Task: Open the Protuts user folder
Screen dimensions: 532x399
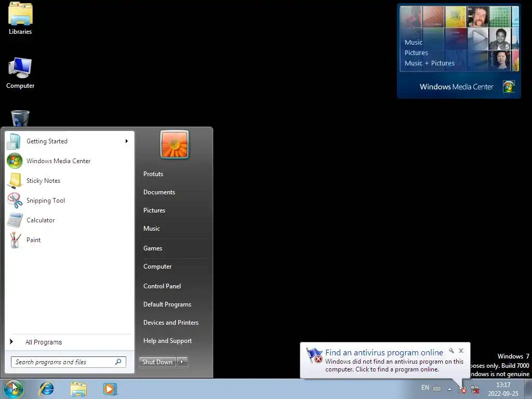Action: point(153,174)
